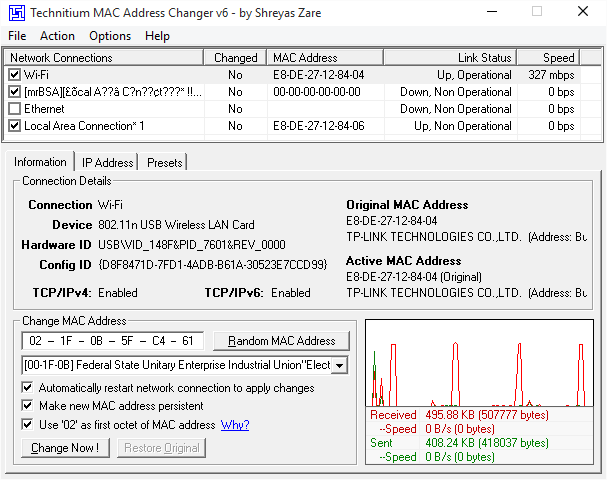Open the File menu
Viewport: 607px width, 480px height.
(x=17, y=36)
